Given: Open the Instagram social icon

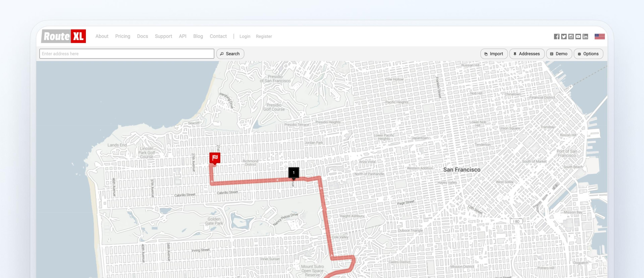Looking at the screenshot, I should coord(571,37).
